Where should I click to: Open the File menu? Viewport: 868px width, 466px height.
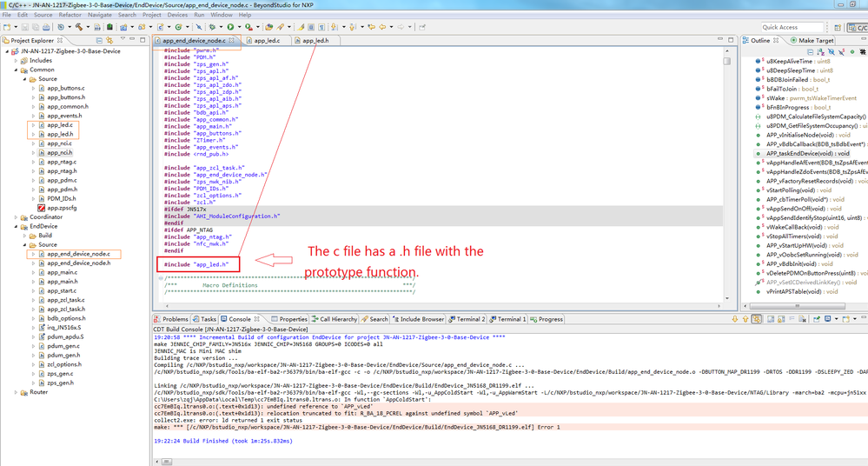[7, 15]
